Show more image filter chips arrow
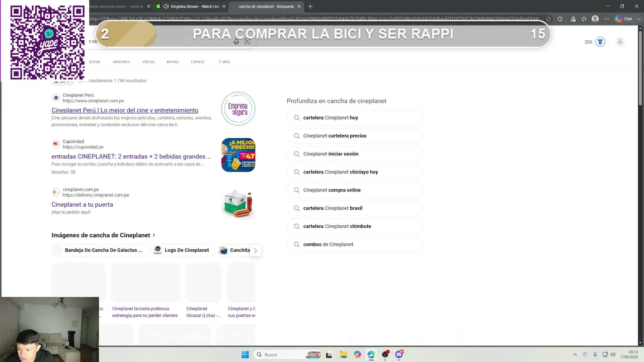This screenshot has width=644, height=362. coord(255,250)
